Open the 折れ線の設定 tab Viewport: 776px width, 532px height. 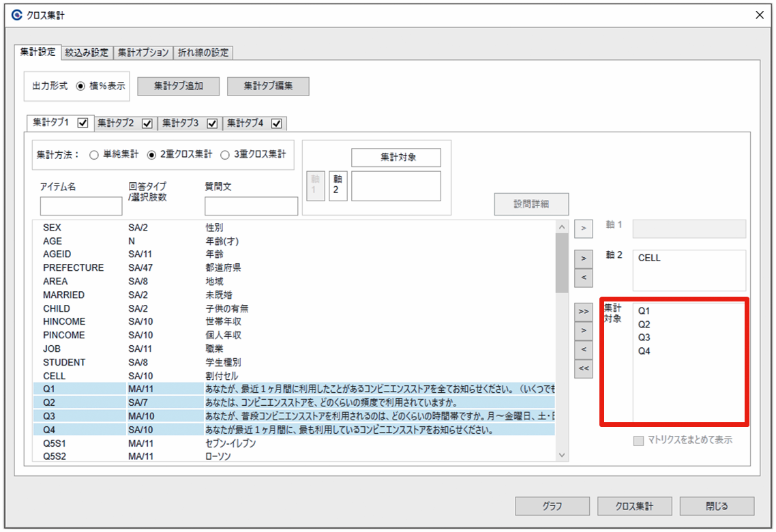pyautogui.click(x=203, y=53)
